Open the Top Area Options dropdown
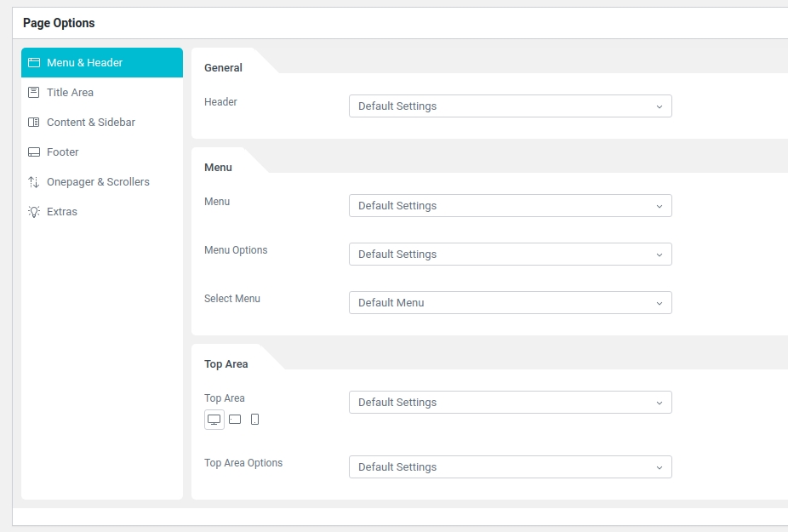The image size is (788, 532). tap(510, 467)
